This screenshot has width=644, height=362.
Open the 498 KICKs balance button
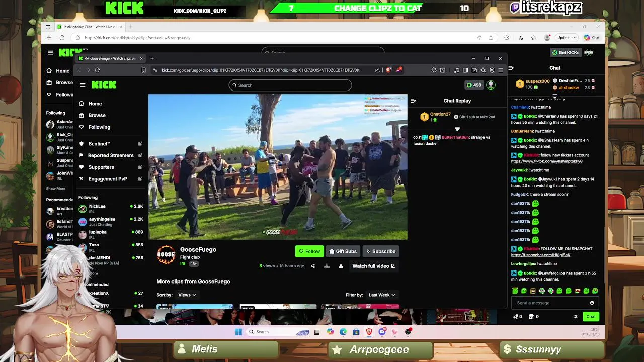click(x=474, y=85)
